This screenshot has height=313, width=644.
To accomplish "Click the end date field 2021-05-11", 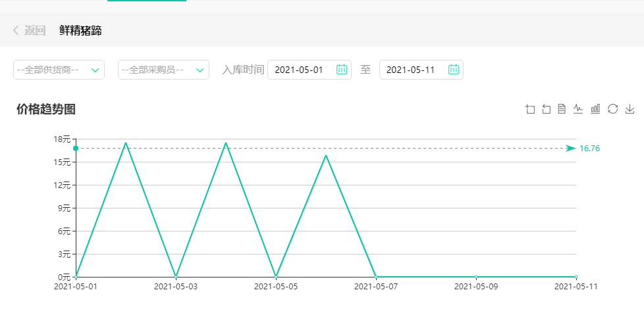I will [411, 70].
